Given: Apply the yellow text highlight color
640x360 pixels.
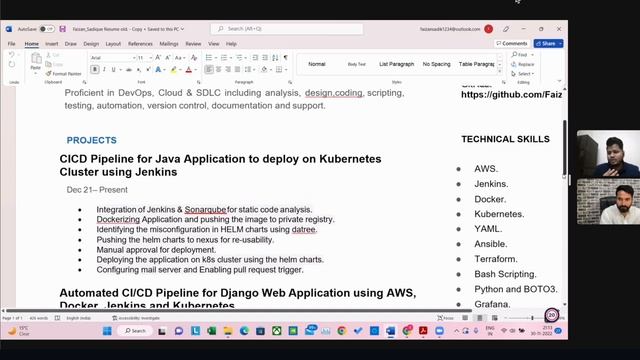Looking at the screenshot, I should point(174,70).
